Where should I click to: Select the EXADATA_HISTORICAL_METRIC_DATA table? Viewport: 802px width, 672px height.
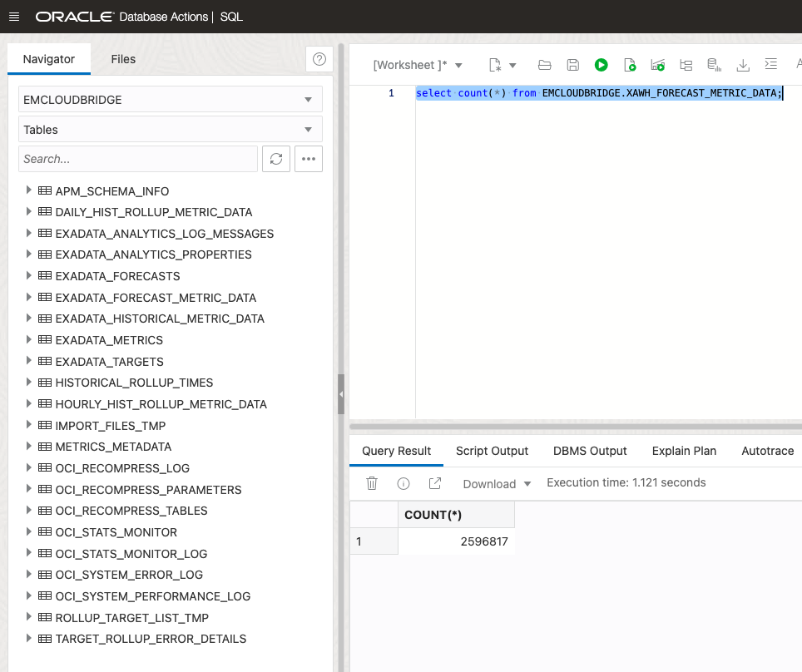pos(160,319)
